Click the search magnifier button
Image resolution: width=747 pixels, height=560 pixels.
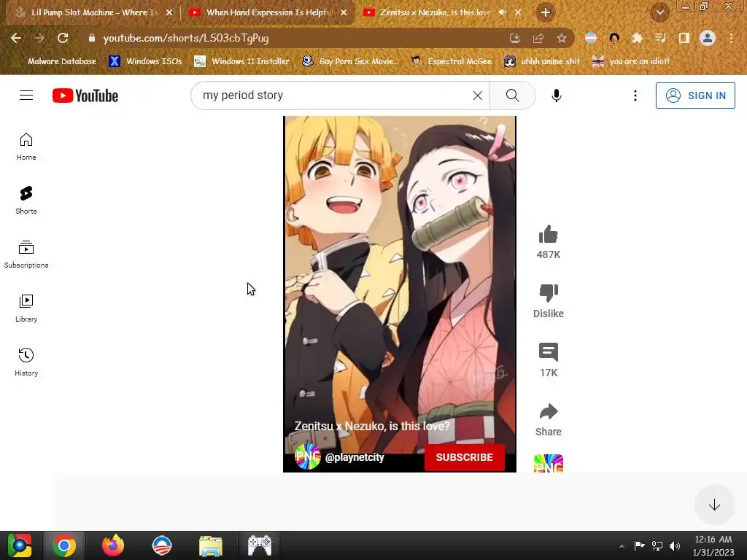click(513, 96)
